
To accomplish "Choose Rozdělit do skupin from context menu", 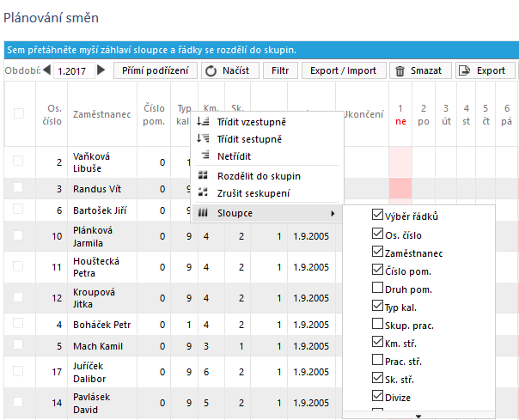I will (x=259, y=176).
